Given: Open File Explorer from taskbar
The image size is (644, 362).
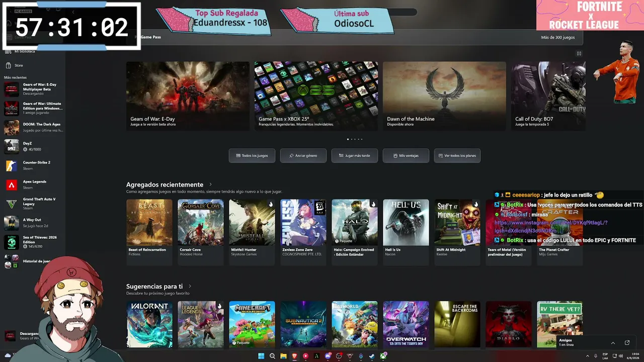Looking at the screenshot, I should [283, 356].
